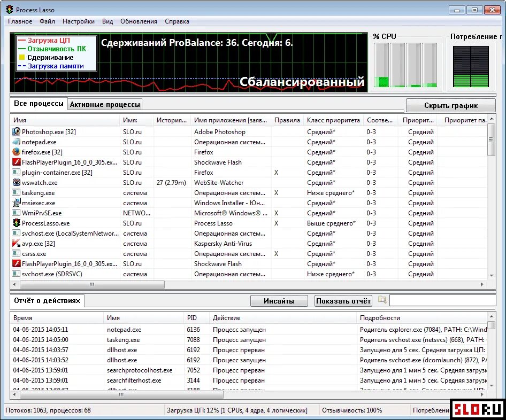Viewport: 506px width, 420px height.
Task: Click process list vertical scrollbar up arrow
Action: (492, 119)
